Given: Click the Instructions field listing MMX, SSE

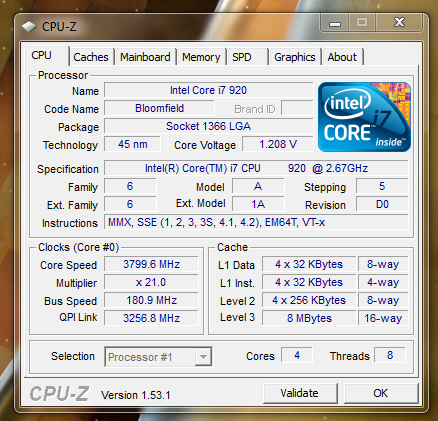Looking at the screenshot, I should pos(256,222).
